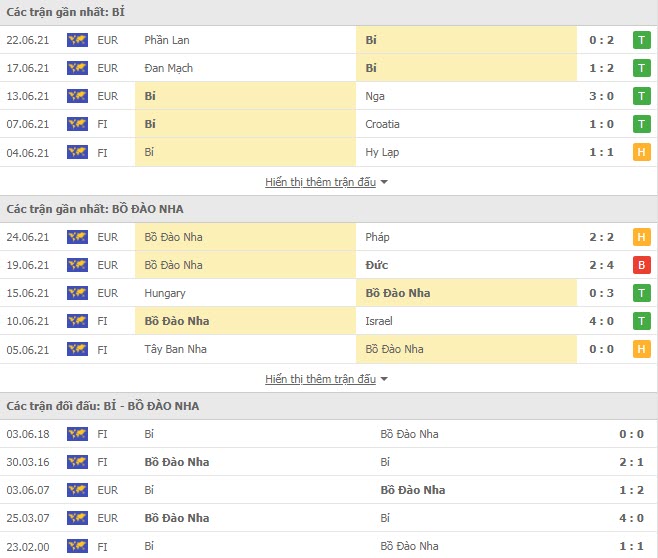This screenshot has width=658, height=558.
Task: Open the Đan Mạch vs Bỉ match row
Action: click(x=329, y=68)
